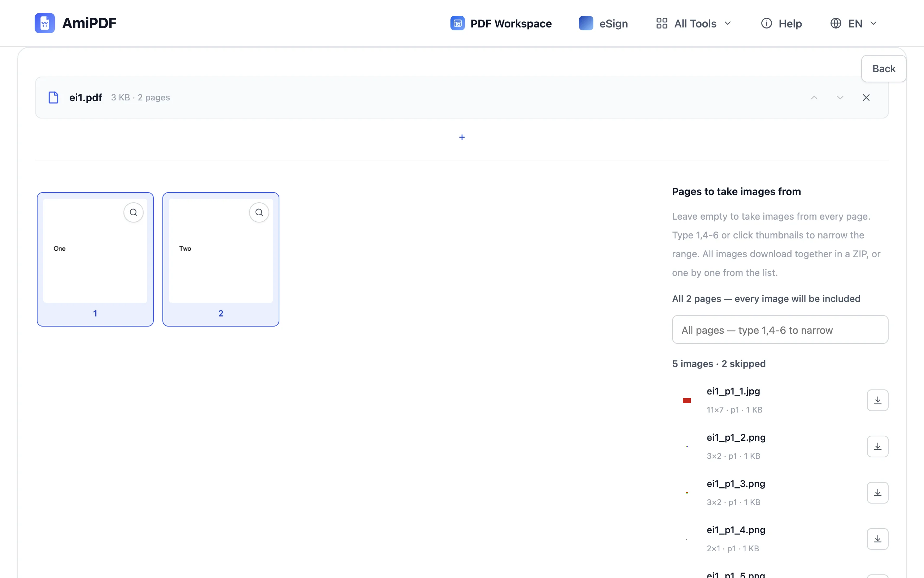Viewport: 924px width, 578px height.
Task: Move ei1.pdf up with the chevron
Action: tap(814, 98)
